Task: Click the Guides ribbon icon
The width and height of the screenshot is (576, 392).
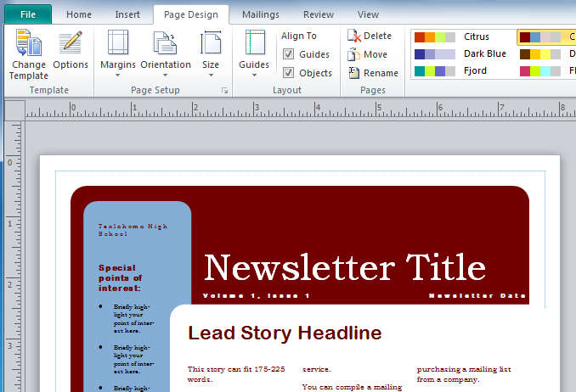Action: pyautogui.click(x=254, y=42)
